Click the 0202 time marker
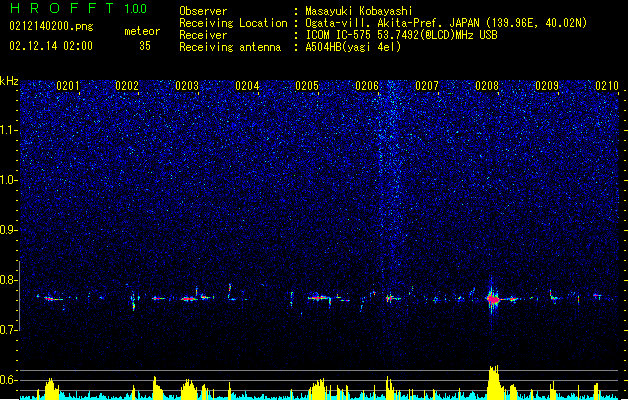The image size is (629, 400). click(x=127, y=86)
